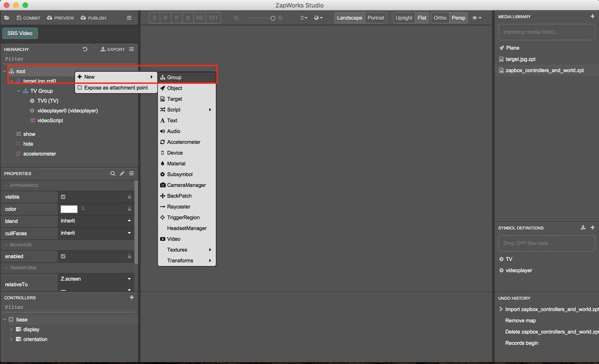Click the PUBLISH button

click(93, 18)
